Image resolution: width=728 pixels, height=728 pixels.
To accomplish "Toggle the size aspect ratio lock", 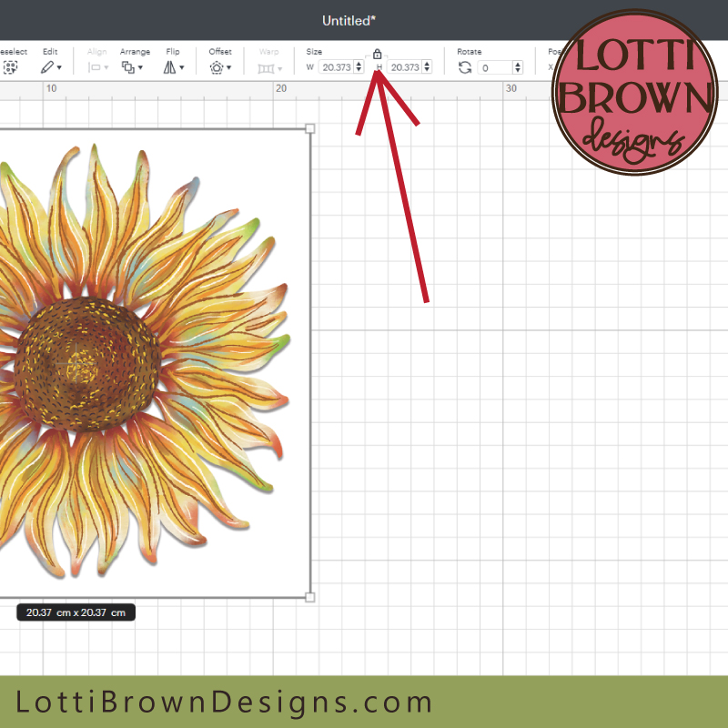I will coord(377,54).
